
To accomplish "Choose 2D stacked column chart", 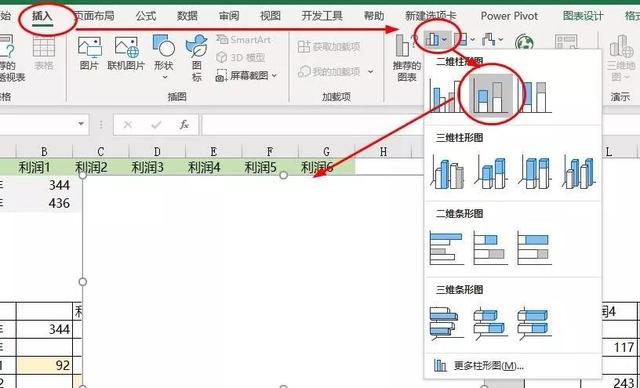I will 491,96.
